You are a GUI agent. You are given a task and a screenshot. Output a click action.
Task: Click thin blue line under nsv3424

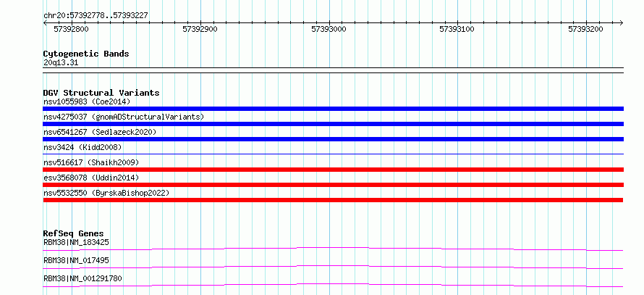[333, 154]
